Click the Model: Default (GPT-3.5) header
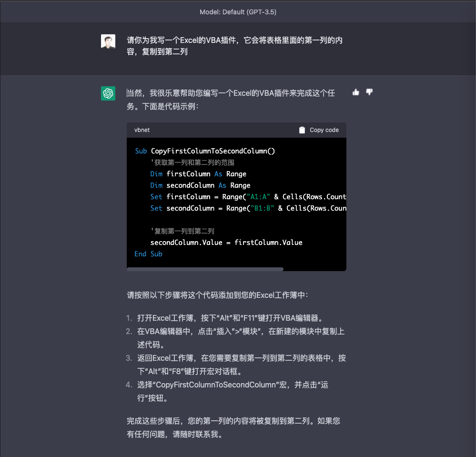The width and height of the screenshot is (476, 457). tap(238, 12)
